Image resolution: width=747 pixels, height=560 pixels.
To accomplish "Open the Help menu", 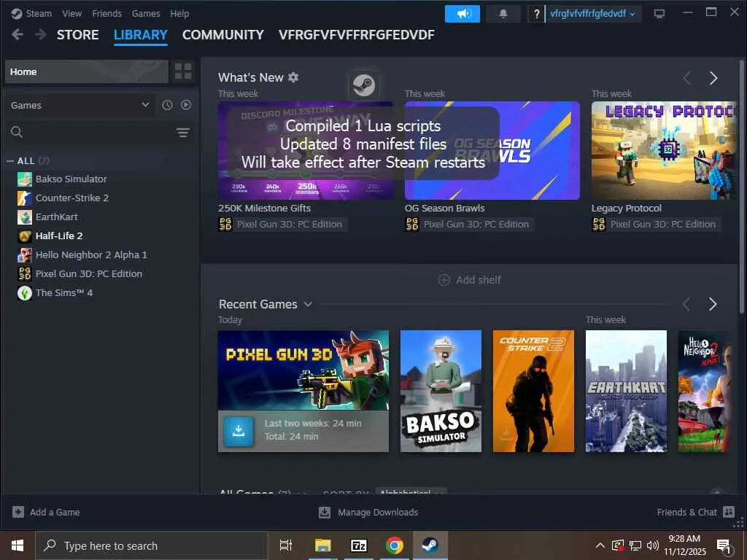I will coord(179,13).
